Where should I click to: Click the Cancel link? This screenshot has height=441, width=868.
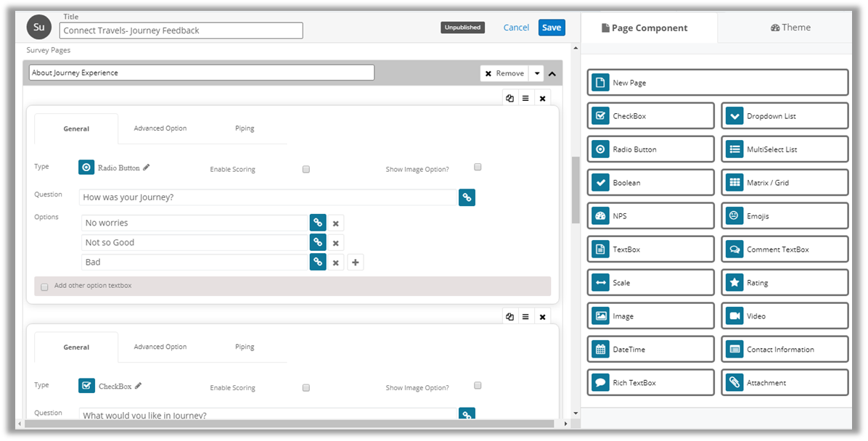pos(516,28)
